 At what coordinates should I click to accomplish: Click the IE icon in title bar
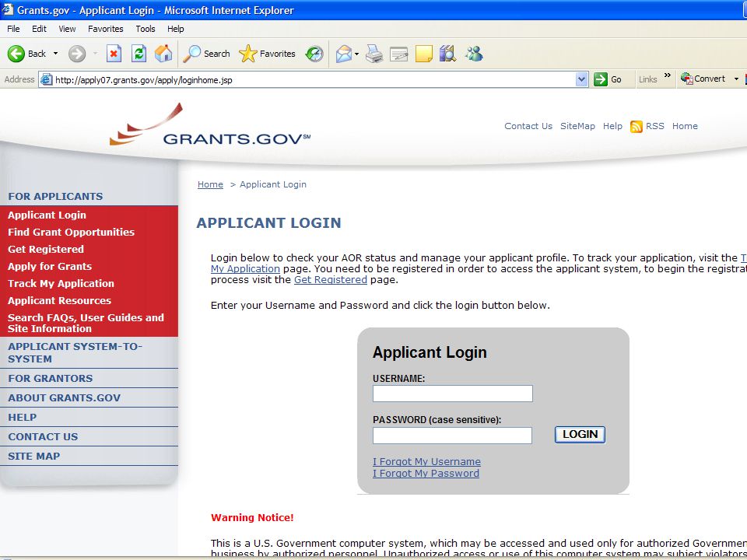7,9
